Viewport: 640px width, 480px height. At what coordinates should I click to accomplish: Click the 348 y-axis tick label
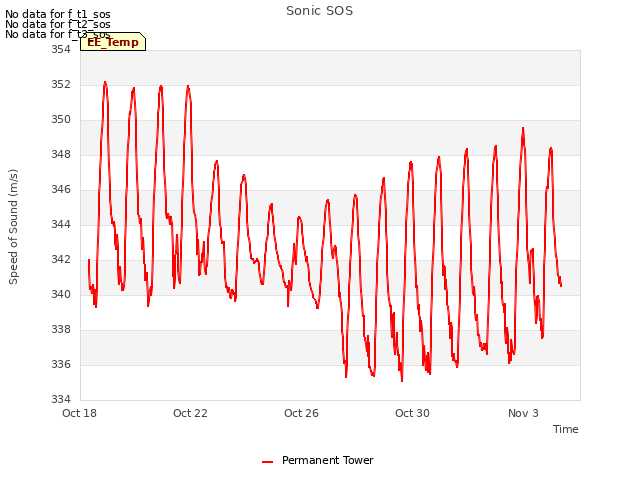(61, 155)
